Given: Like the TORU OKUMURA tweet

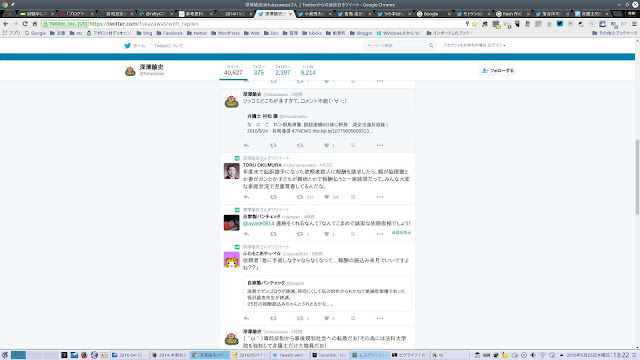Looking at the screenshot, I should [x=327, y=197].
